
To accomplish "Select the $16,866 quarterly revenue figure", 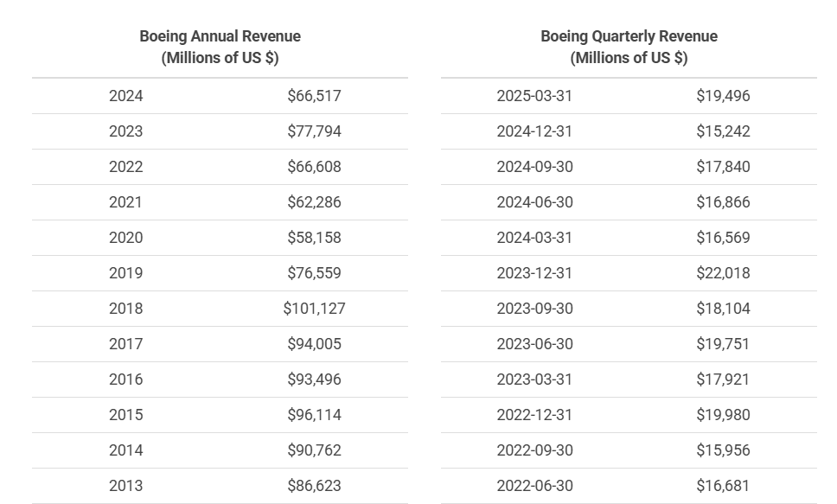I will (723, 202).
